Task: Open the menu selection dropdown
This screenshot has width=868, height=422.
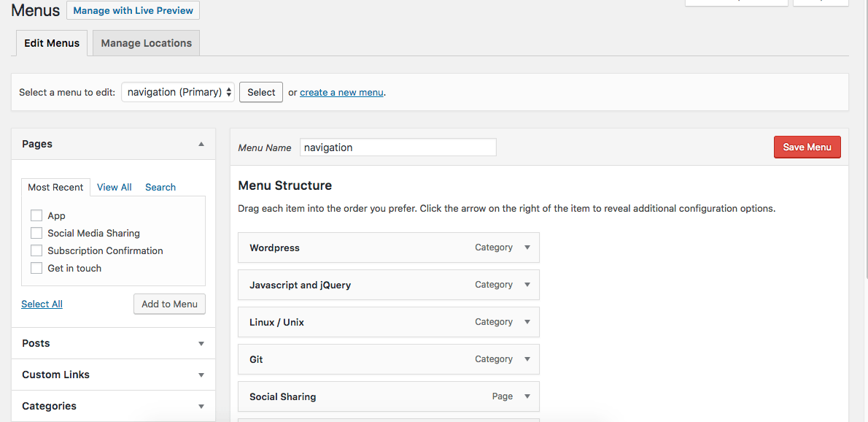Action: pyautogui.click(x=177, y=92)
